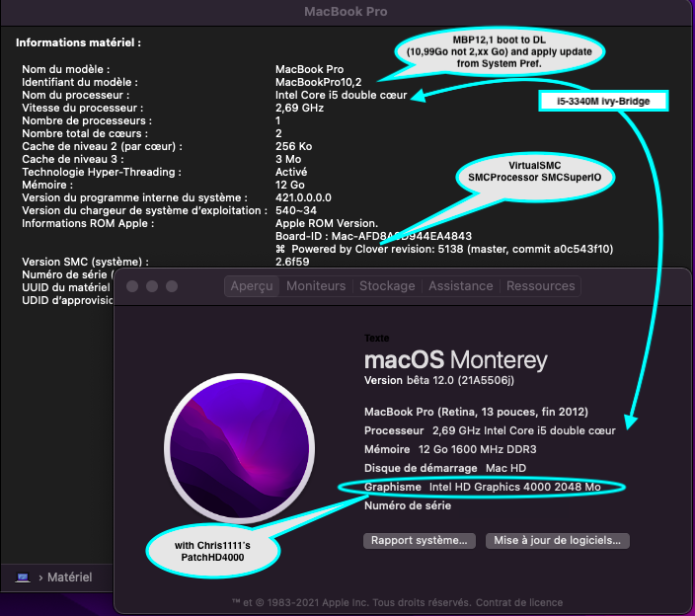The image size is (695, 616).
Task: Select the 2.6f59 SMC version value
Action: (292, 262)
